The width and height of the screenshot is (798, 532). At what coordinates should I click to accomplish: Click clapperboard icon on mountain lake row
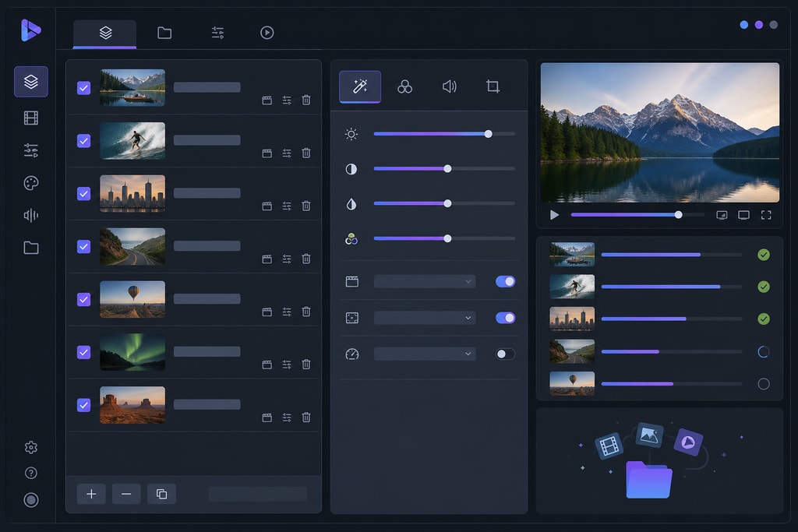[267, 100]
